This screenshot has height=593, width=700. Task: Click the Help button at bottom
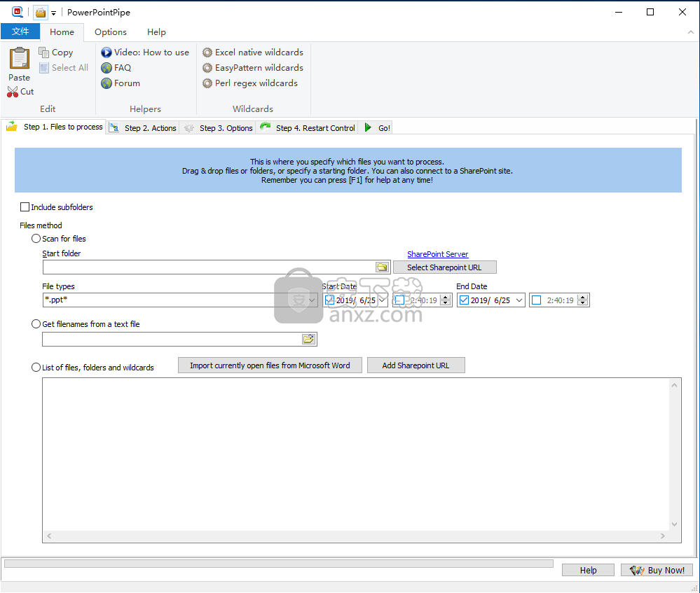588,570
